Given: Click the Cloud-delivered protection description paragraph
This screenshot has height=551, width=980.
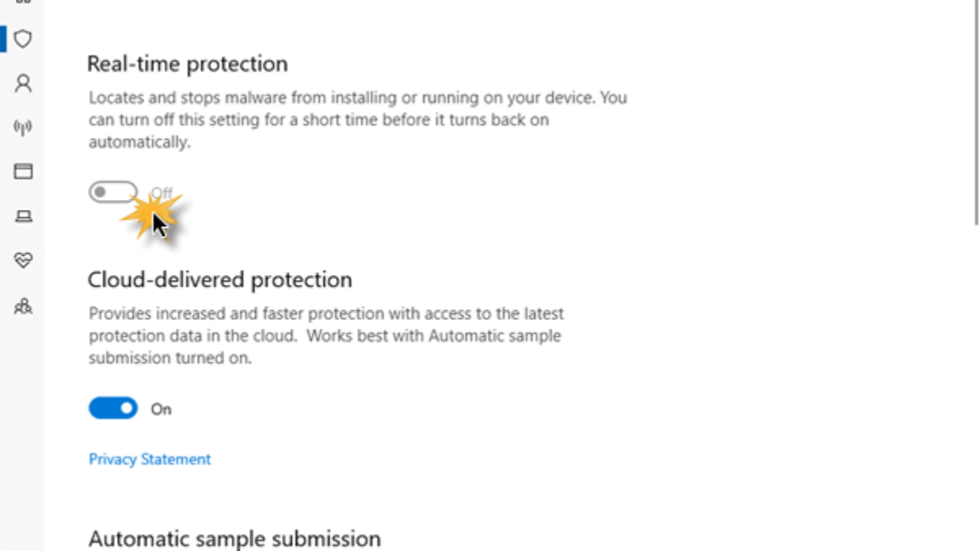Looking at the screenshot, I should [x=326, y=335].
